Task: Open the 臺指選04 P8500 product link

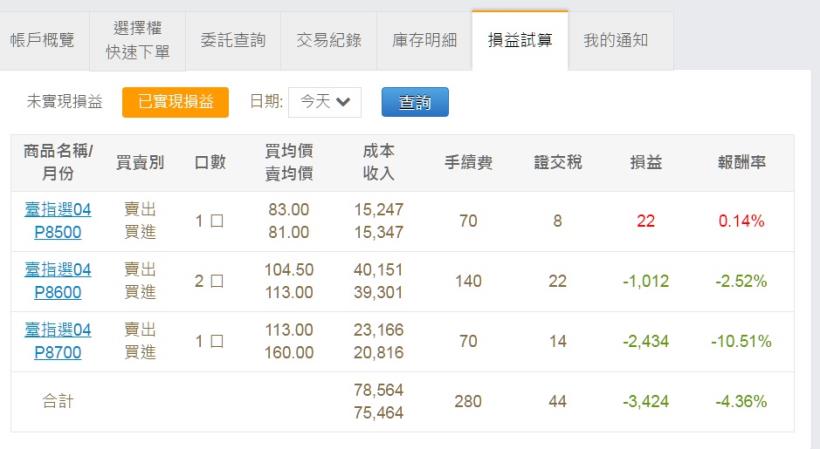Action: point(58,222)
